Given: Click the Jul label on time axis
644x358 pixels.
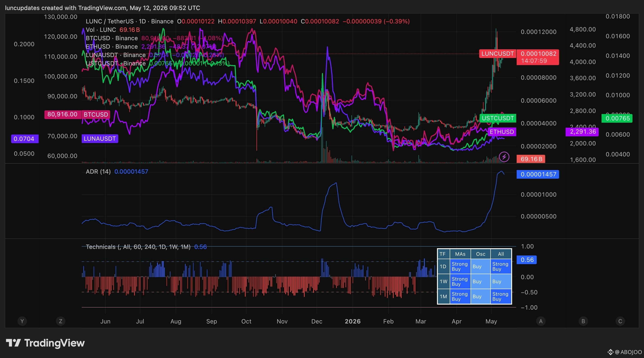Looking at the screenshot, I should (x=140, y=321).
